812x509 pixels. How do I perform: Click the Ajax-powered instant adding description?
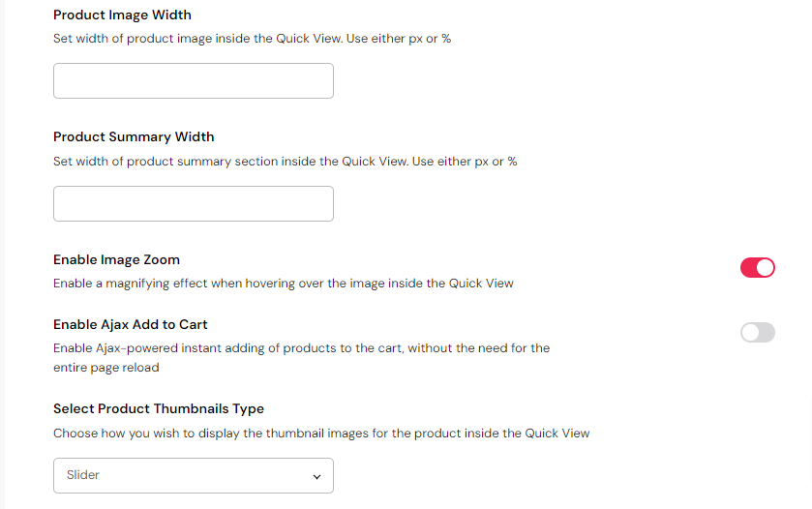301,348
